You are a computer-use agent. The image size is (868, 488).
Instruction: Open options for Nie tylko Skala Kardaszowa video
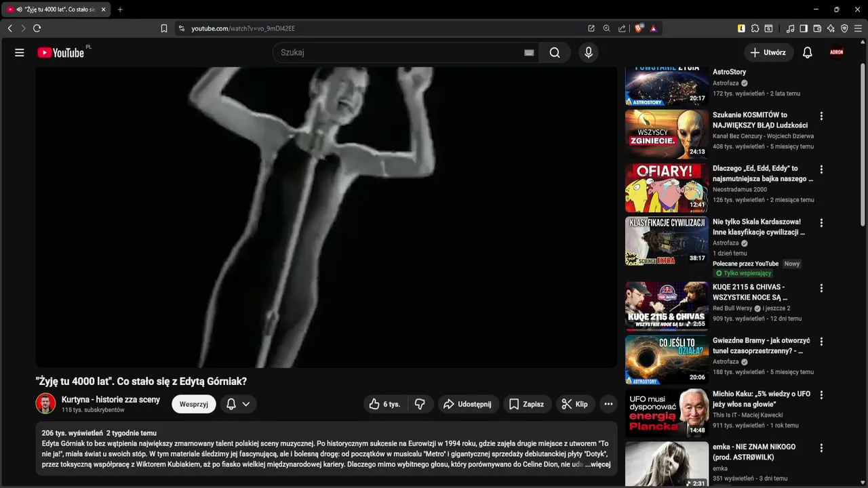click(x=821, y=223)
